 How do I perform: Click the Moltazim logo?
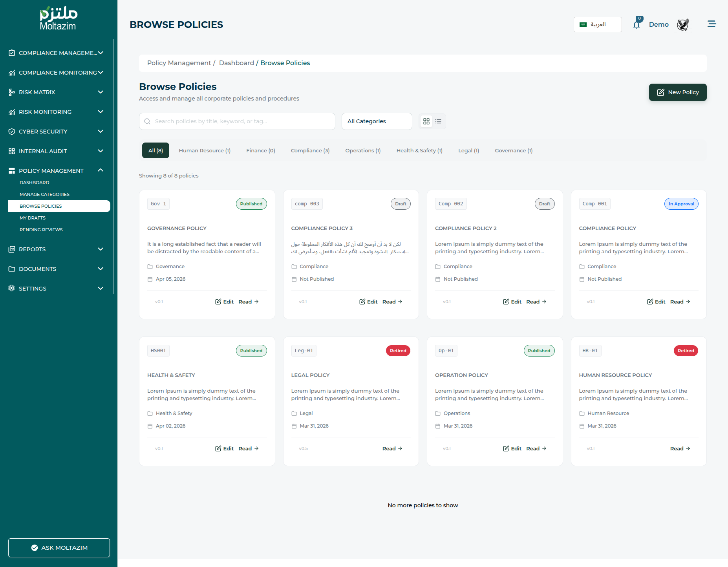(x=58, y=18)
